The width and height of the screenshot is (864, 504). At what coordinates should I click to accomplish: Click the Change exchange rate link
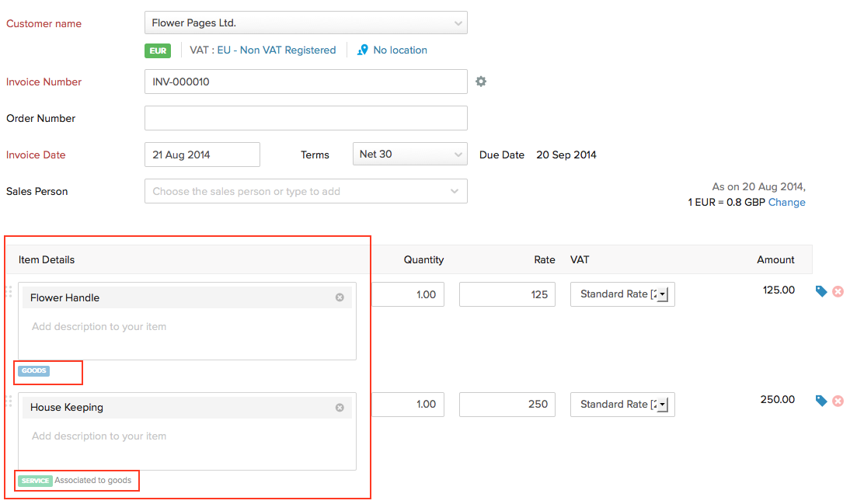coord(786,203)
